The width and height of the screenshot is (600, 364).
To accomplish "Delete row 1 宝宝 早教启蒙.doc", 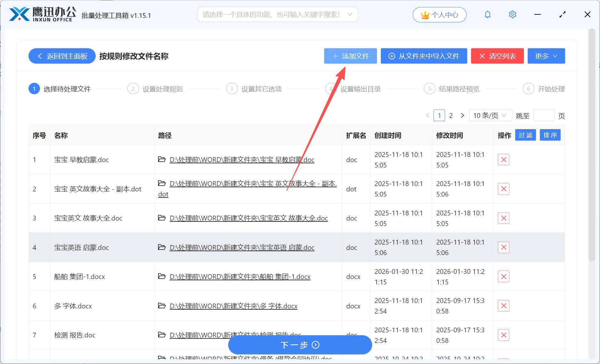I will [x=503, y=159].
